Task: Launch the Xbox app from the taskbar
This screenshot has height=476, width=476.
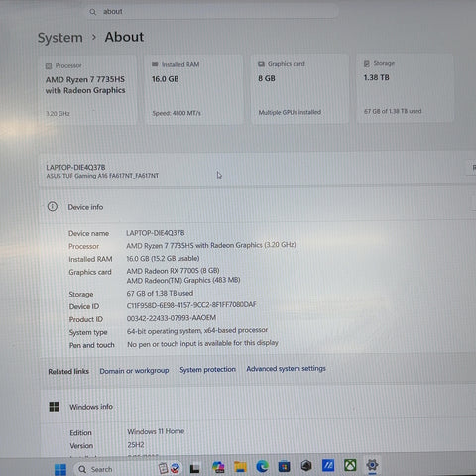Action: pyautogui.click(x=350, y=465)
